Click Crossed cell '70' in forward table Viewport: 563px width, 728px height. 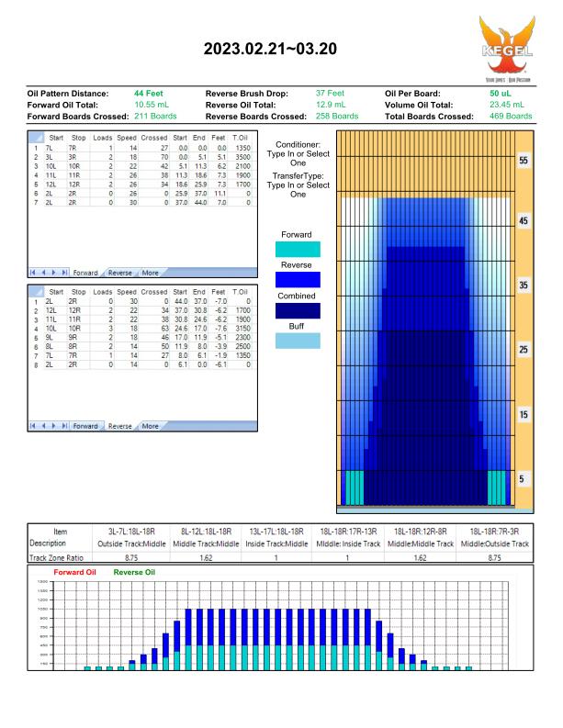[x=164, y=157]
